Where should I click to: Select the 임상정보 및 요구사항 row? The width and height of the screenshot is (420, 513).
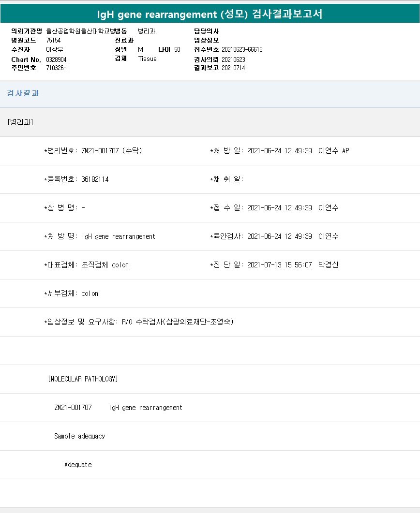(139, 322)
